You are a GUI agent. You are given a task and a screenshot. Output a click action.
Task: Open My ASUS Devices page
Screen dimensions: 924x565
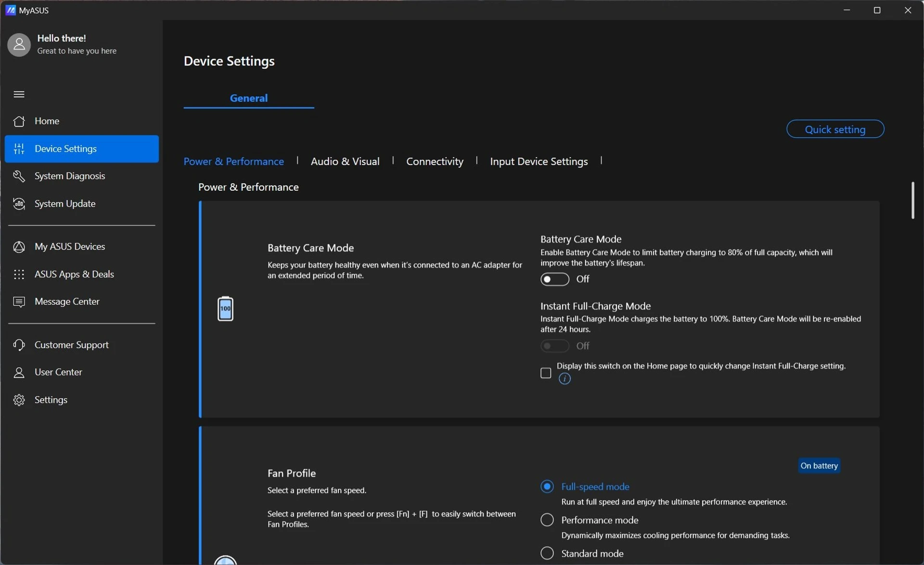82,247
